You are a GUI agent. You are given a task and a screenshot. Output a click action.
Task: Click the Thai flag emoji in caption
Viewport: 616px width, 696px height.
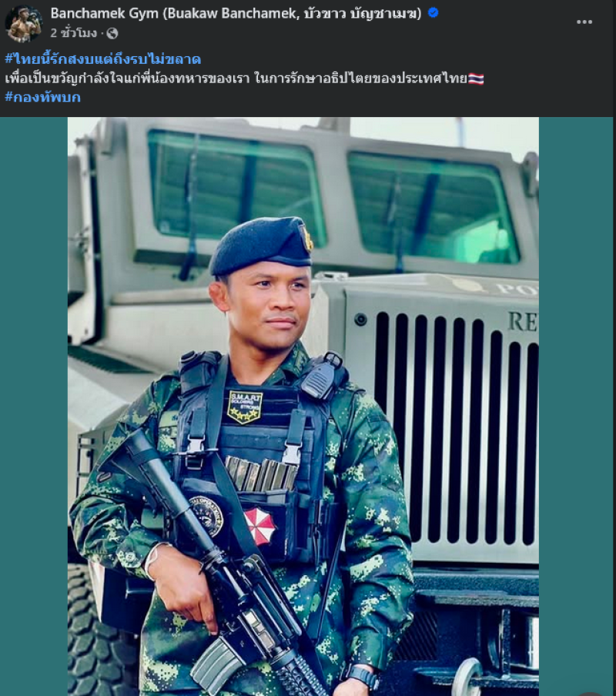[476, 79]
